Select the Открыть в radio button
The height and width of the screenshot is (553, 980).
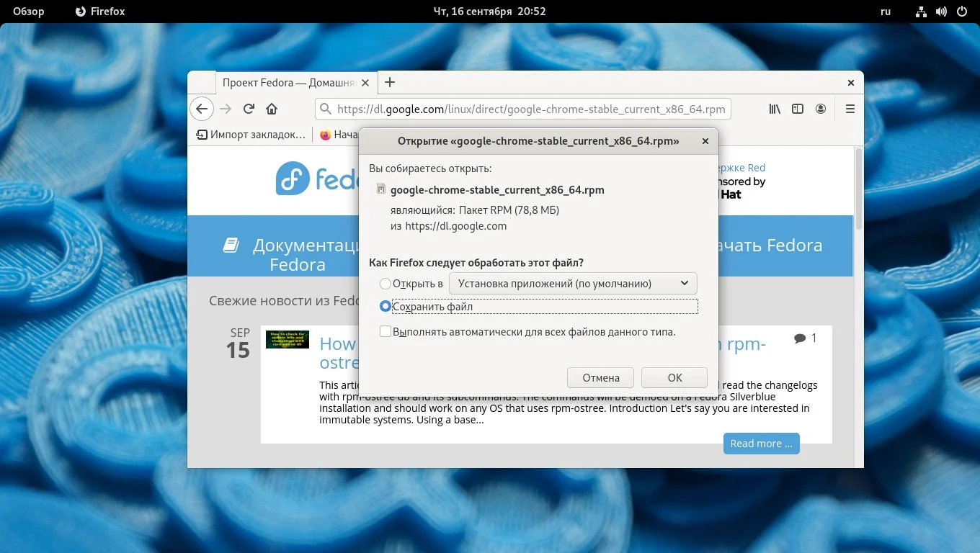coord(385,284)
